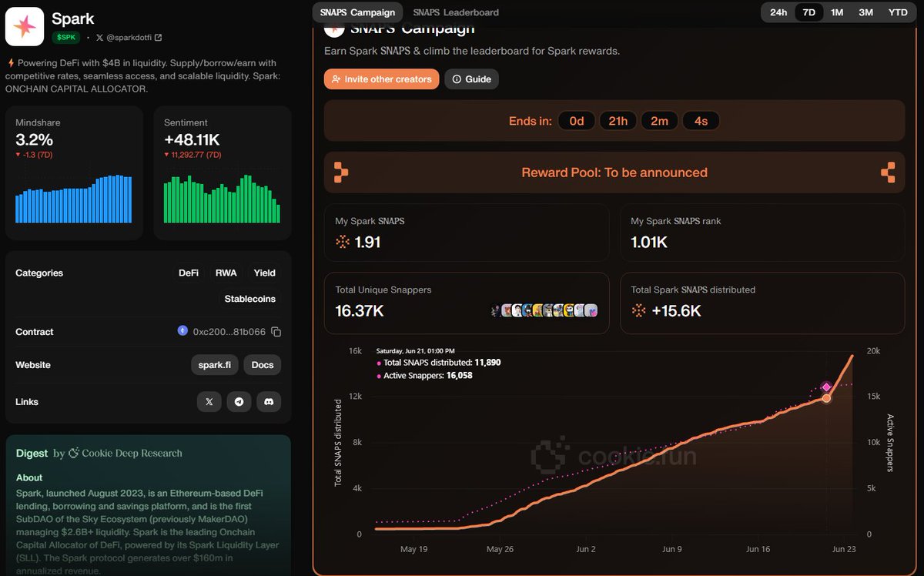Select the RWA category tag
This screenshot has height=576, width=924.
click(x=226, y=273)
